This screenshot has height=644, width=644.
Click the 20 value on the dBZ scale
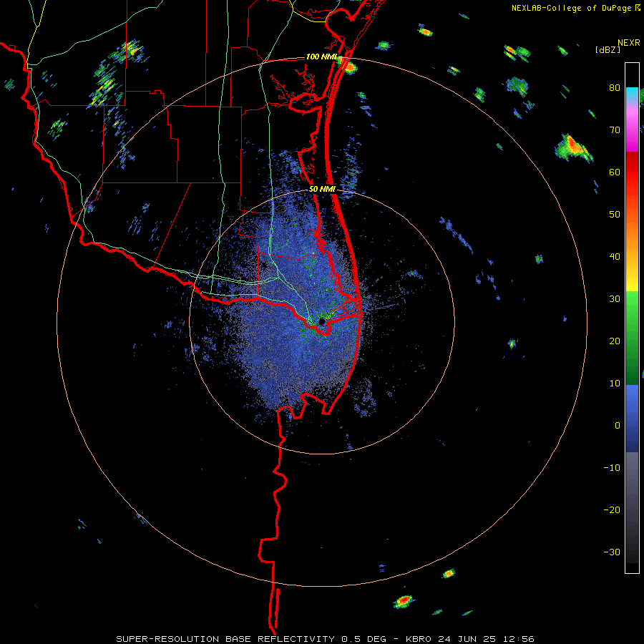pos(615,341)
